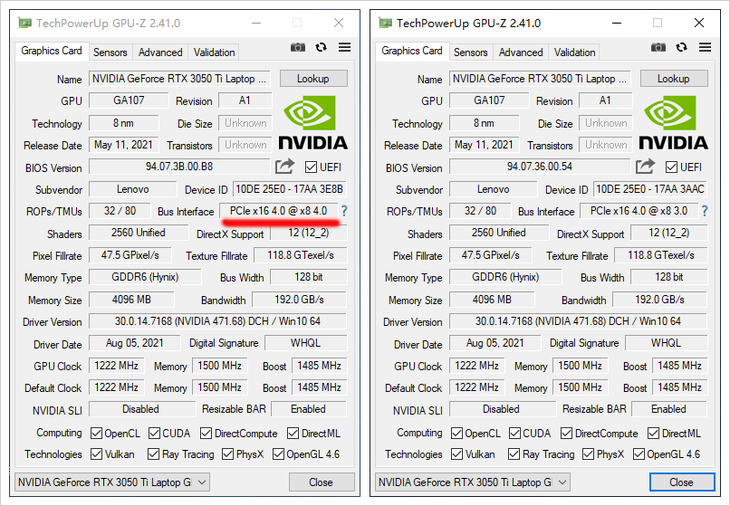This screenshot has width=730, height=506.
Task: Open the GPU selection dropdown in right window
Action: pos(472,482)
